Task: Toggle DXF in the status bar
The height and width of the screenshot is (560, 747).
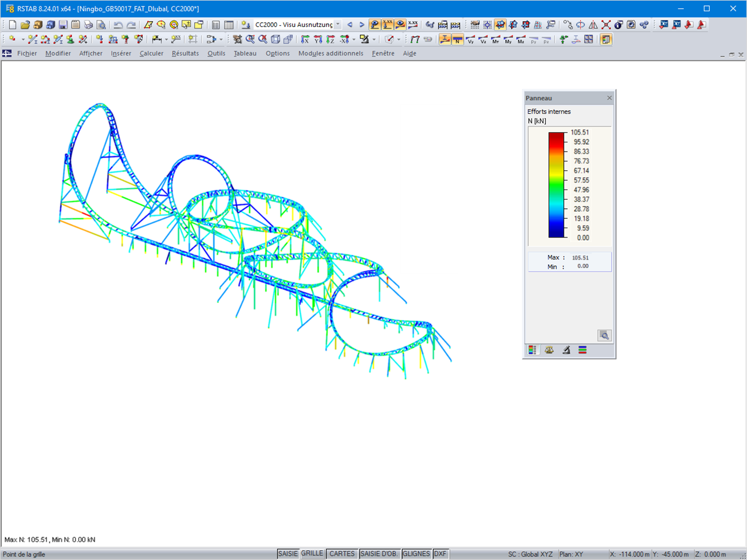Action: click(440, 554)
